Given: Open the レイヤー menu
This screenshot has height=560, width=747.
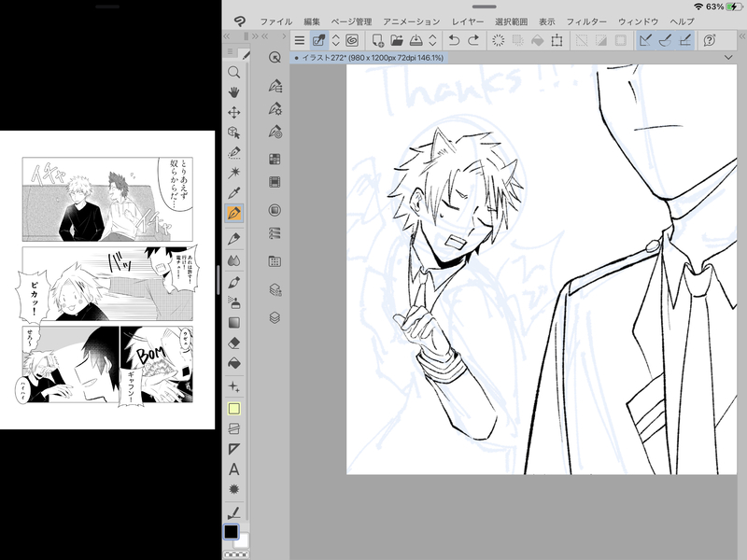Looking at the screenshot, I should click(x=468, y=21).
